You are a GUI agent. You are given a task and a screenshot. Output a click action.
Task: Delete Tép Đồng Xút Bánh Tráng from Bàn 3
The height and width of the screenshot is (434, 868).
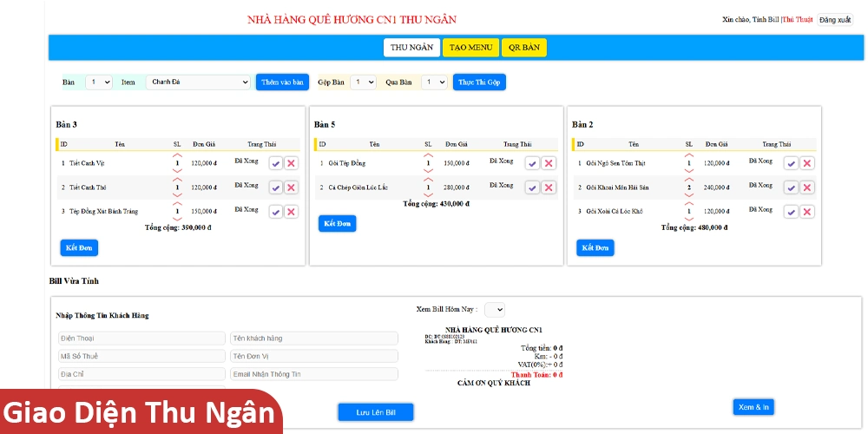(291, 212)
